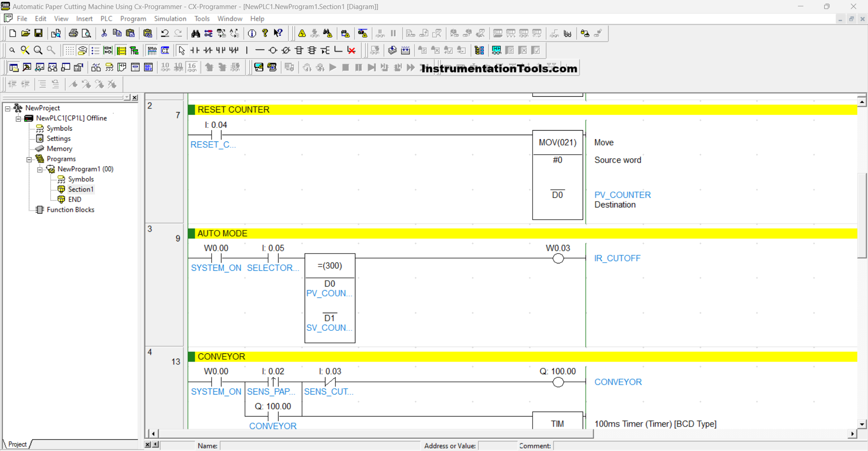
Task: Collapse the NewProgram1 (00) tree node
Action: point(40,169)
